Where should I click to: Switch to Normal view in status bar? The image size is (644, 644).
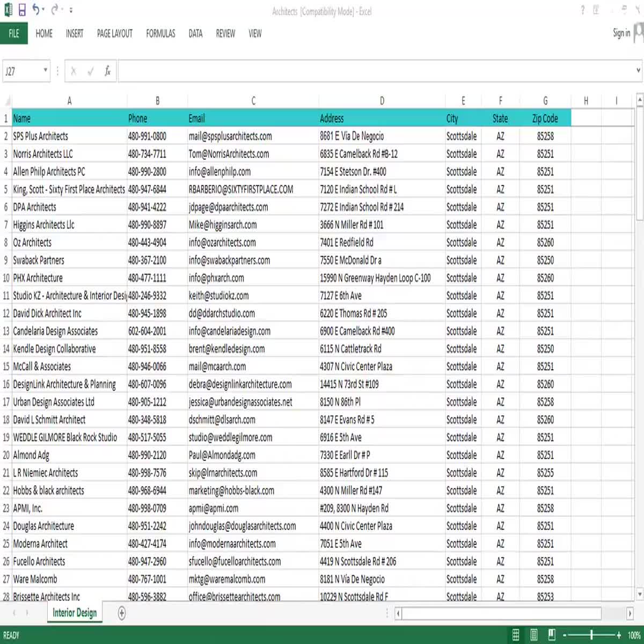pos(516,635)
